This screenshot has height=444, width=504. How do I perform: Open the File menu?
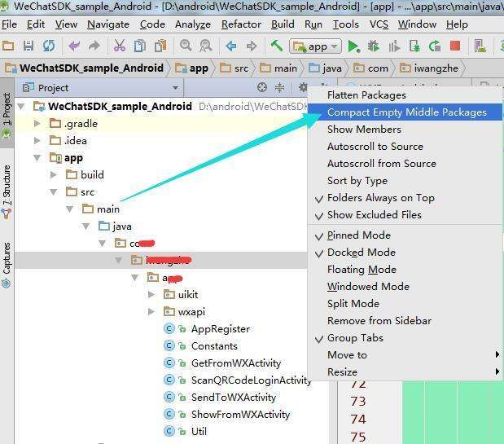click(9, 24)
